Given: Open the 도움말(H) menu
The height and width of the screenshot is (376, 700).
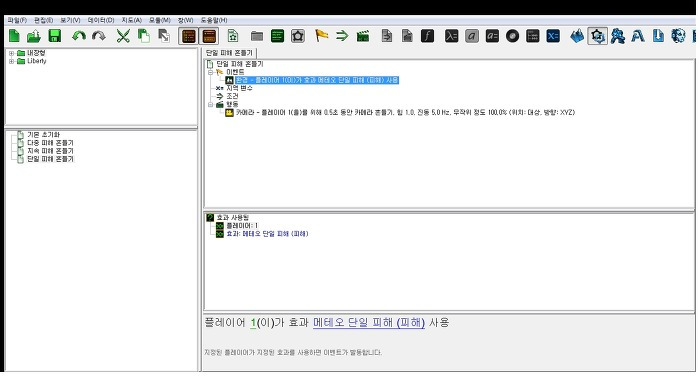Looking at the screenshot, I should (214, 20).
